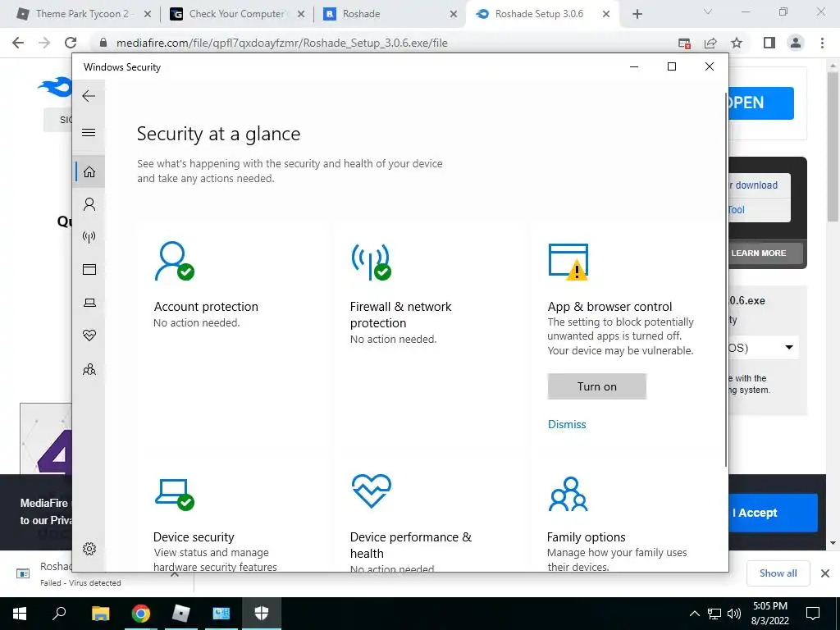Open App & browser control sidebar icon
This screenshot has width=840, height=630.
tap(89, 269)
